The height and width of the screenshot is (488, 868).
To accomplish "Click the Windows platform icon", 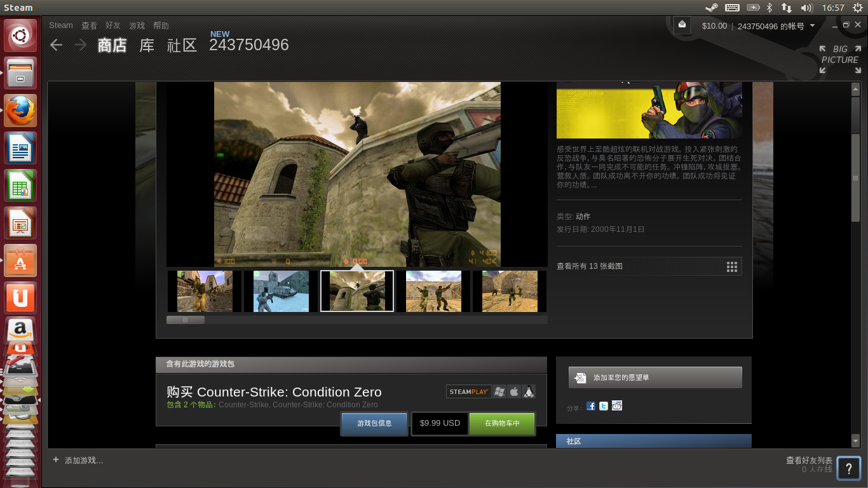I will click(x=499, y=392).
